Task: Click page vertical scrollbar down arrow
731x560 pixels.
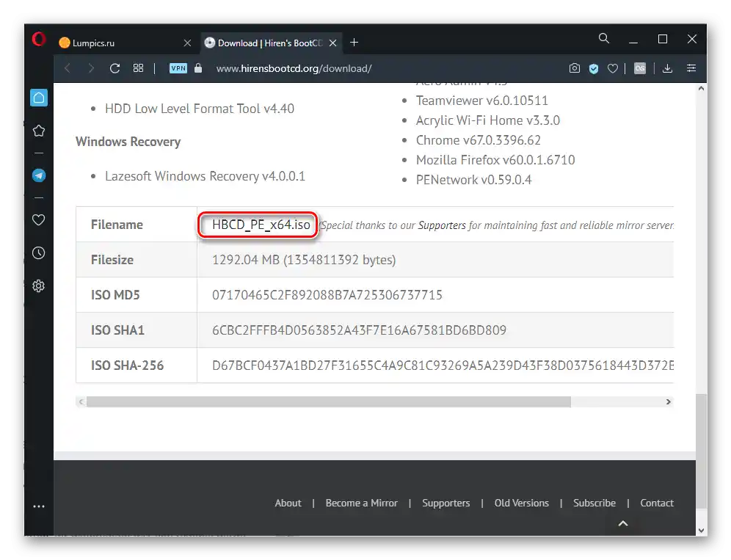Action: click(x=701, y=531)
